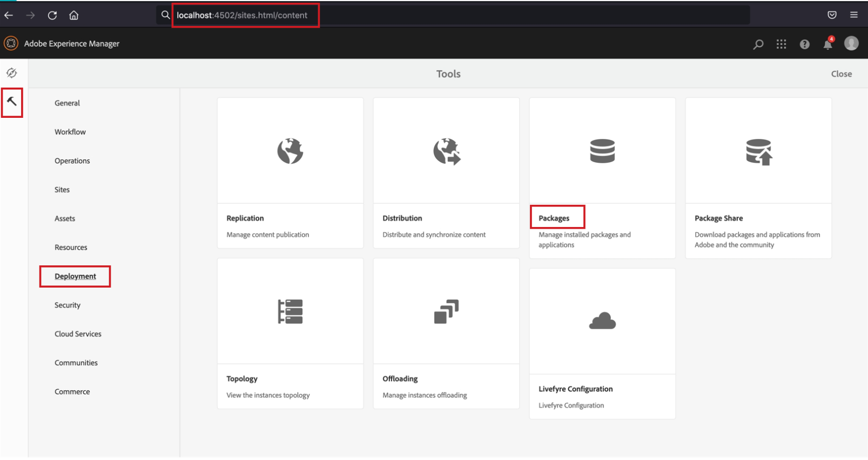Click the 'Tools' panel heading
This screenshot has height=460, width=868.
point(448,74)
